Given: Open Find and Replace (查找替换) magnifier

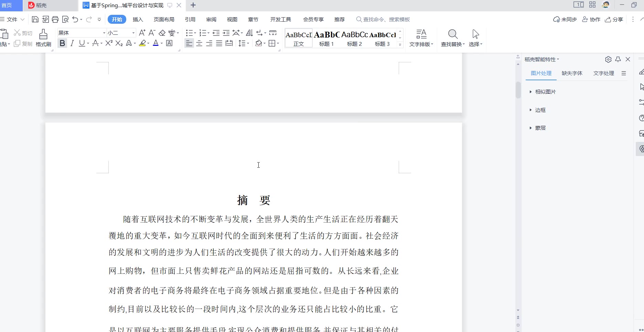Looking at the screenshot, I should pos(453,38).
